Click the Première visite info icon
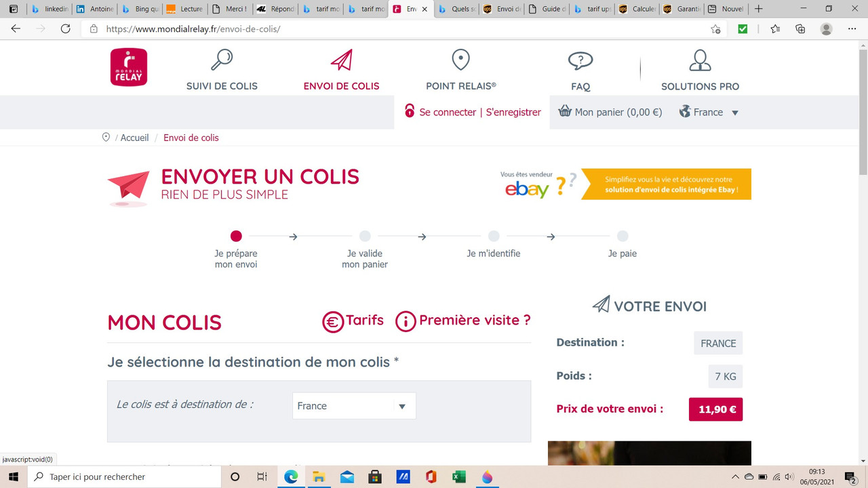 pos(406,321)
